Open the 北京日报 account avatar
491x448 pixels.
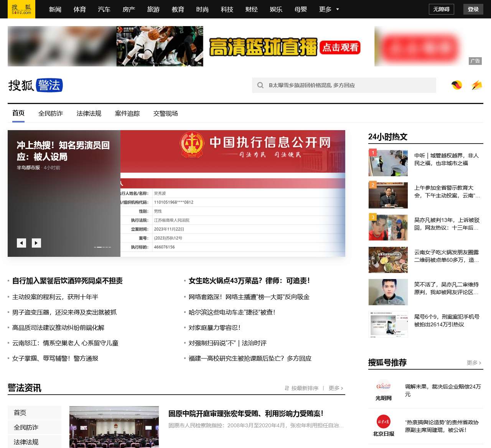384,422
